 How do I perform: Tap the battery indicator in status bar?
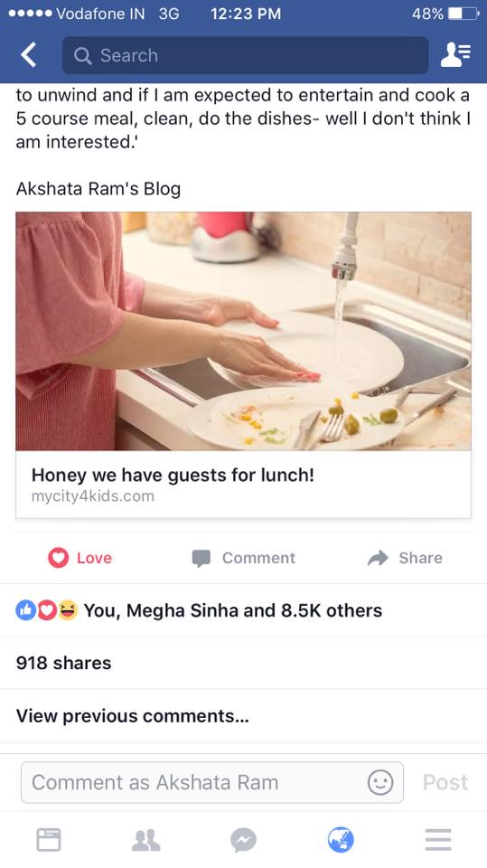[464, 14]
